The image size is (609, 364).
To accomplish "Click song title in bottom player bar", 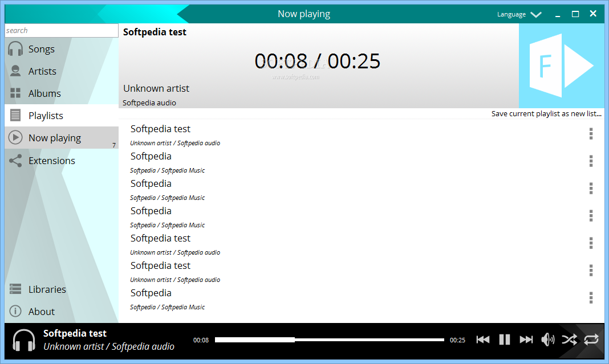I will 75,333.
